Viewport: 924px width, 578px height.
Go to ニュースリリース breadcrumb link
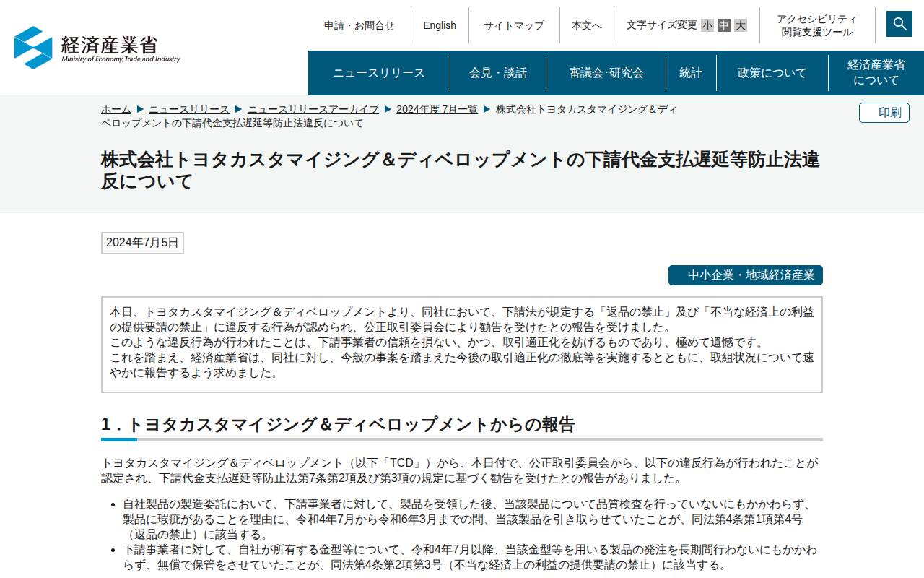(189, 109)
